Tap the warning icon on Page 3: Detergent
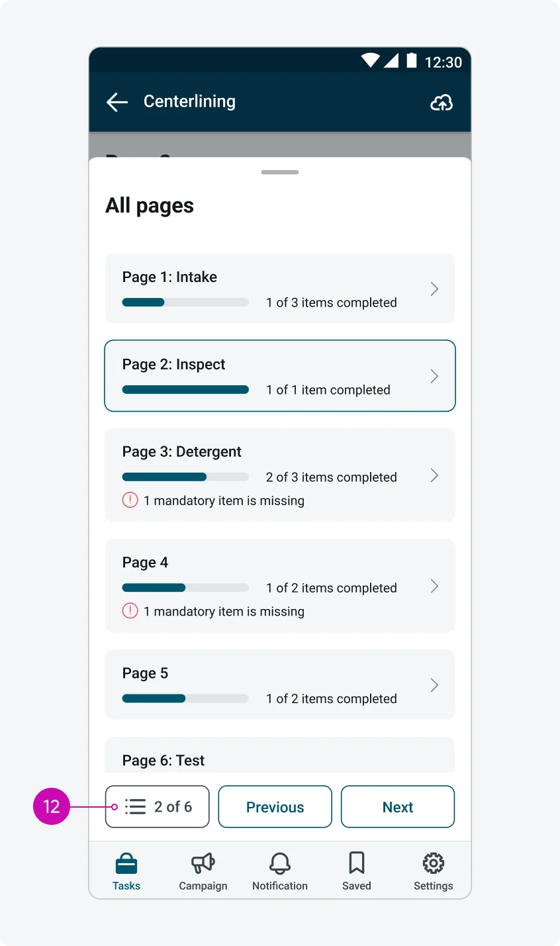Image resolution: width=560 pixels, height=946 pixels. (x=130, y=500)
